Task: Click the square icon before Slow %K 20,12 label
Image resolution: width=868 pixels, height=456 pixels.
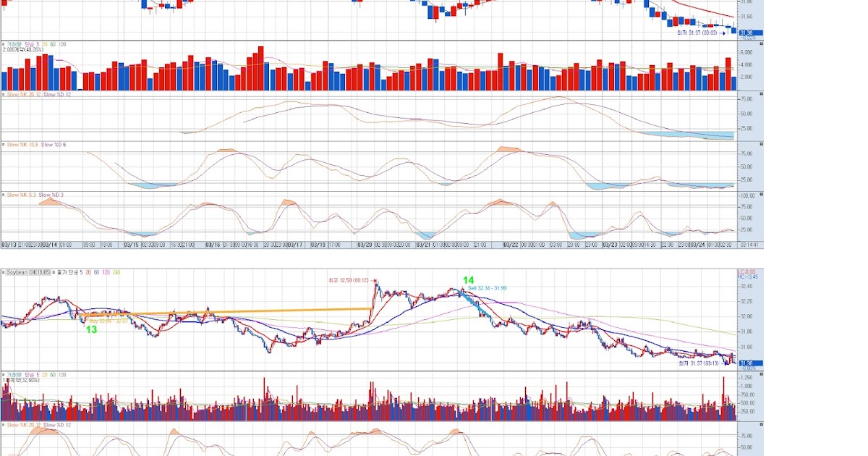Action: (x=3, y=94)
